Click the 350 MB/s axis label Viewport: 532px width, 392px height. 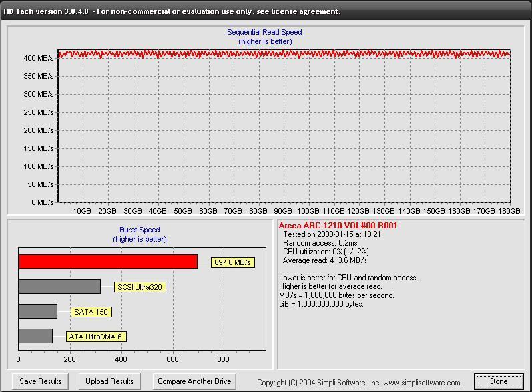pos(38,76)
